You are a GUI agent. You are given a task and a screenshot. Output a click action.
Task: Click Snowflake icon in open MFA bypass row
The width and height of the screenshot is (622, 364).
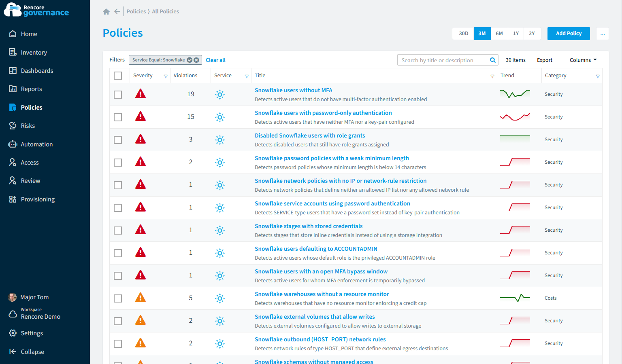tap(220, 276)
